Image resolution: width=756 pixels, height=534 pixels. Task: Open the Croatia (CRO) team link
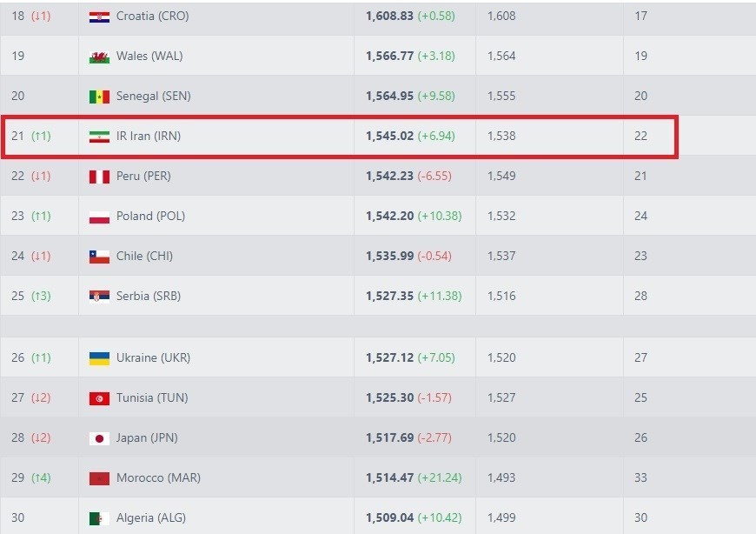tap(152, 17)
